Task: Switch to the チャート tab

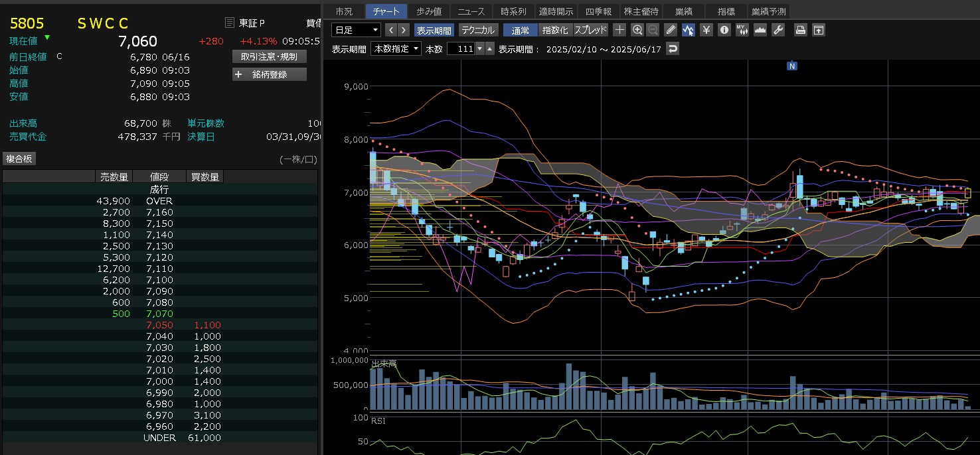Action: [x=386, y=11]
